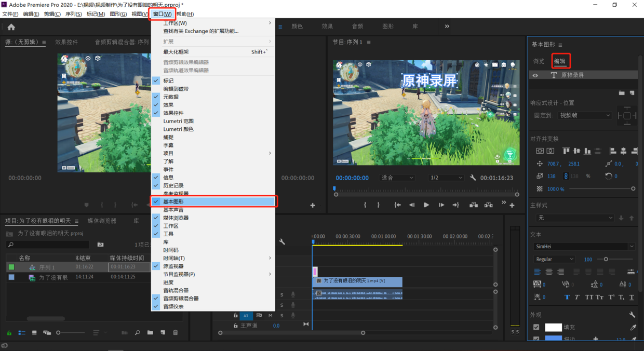
Task: Enable faux italic text style
Action: coord(577,298)
